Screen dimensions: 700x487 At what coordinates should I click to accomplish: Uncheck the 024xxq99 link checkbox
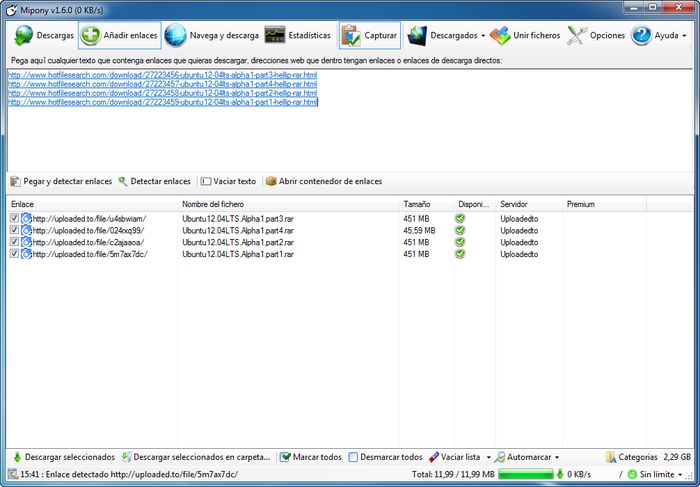pos(14,230)
